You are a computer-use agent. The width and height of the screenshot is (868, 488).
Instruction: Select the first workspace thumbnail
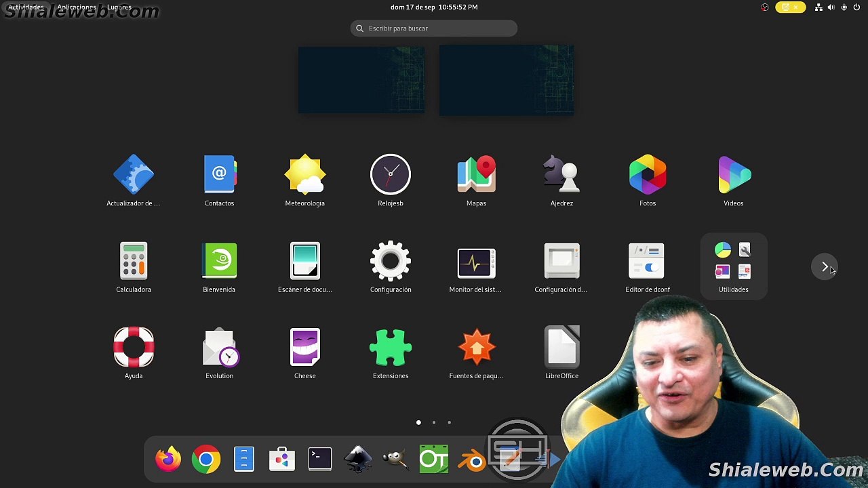pos(361,80)
